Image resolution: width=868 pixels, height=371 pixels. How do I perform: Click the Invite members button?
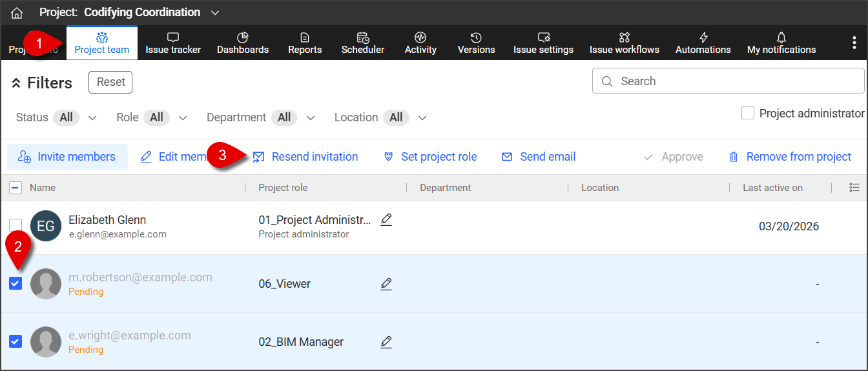tap(67, 157)
